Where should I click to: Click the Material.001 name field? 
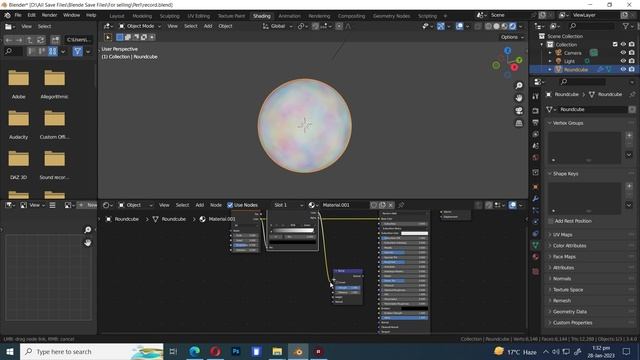[x=344, y=205]
